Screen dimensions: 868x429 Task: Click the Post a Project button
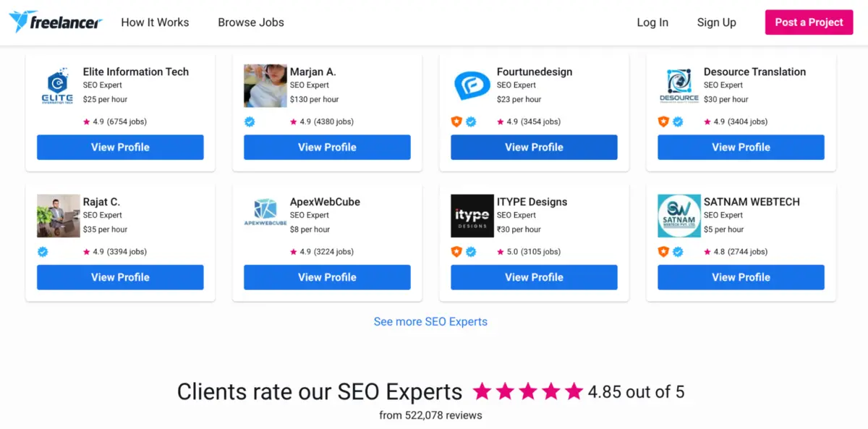[x=809, y=22]
